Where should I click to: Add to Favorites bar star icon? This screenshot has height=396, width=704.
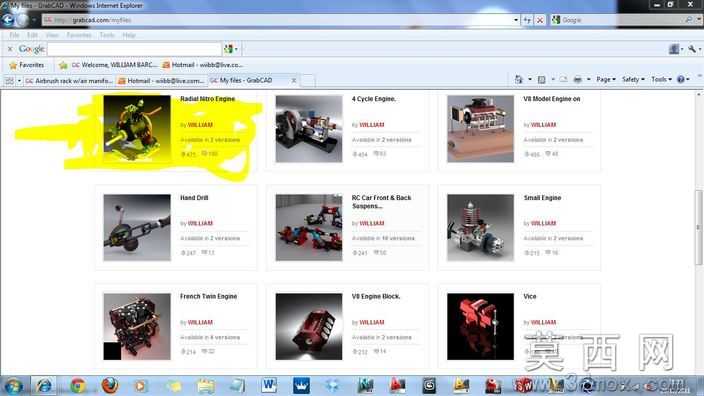tap(63, 66)
